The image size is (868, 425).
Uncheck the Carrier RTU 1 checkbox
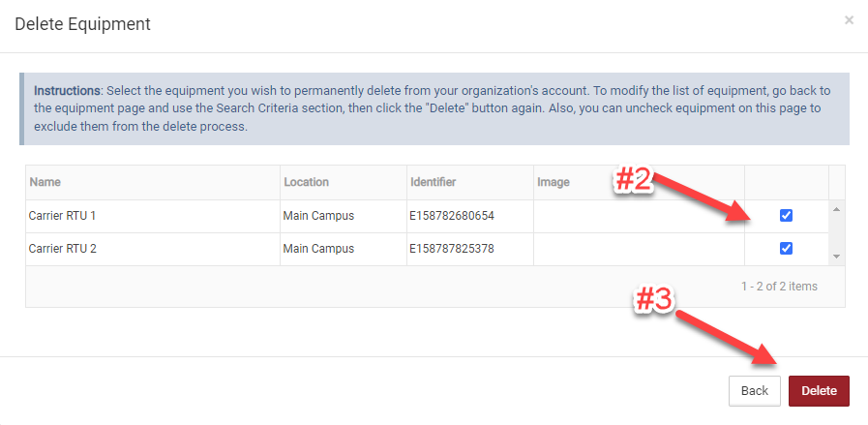786,216
